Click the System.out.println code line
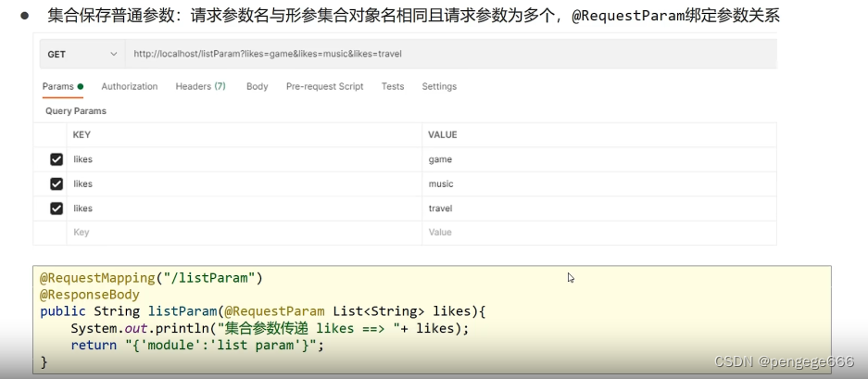 [270, 329]
